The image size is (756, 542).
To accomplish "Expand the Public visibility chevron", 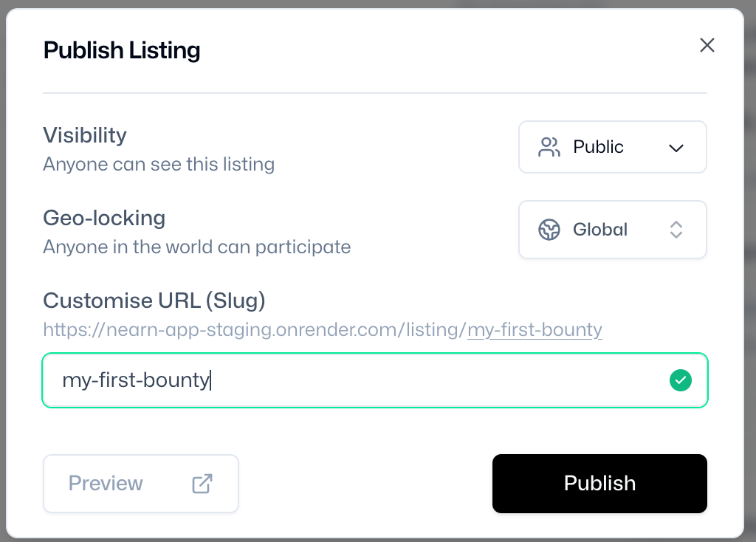I will (x=676, y=148).
